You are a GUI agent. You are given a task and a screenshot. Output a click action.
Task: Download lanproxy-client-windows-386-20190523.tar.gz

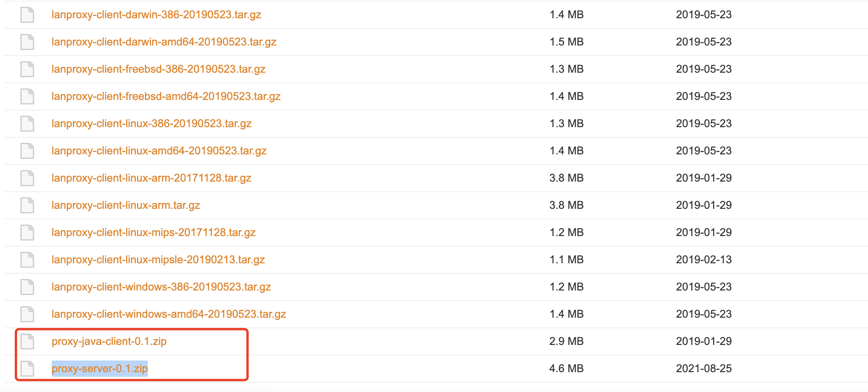[161, 287]
